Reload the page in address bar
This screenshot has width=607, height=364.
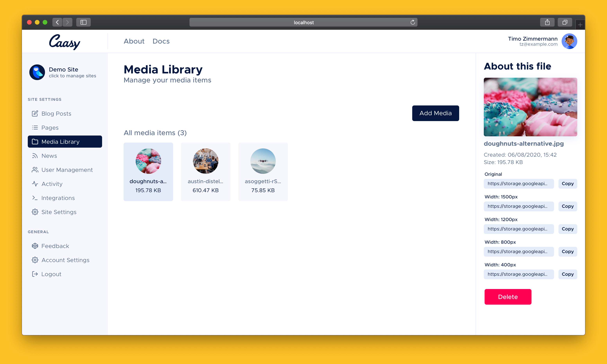[413, 22]
